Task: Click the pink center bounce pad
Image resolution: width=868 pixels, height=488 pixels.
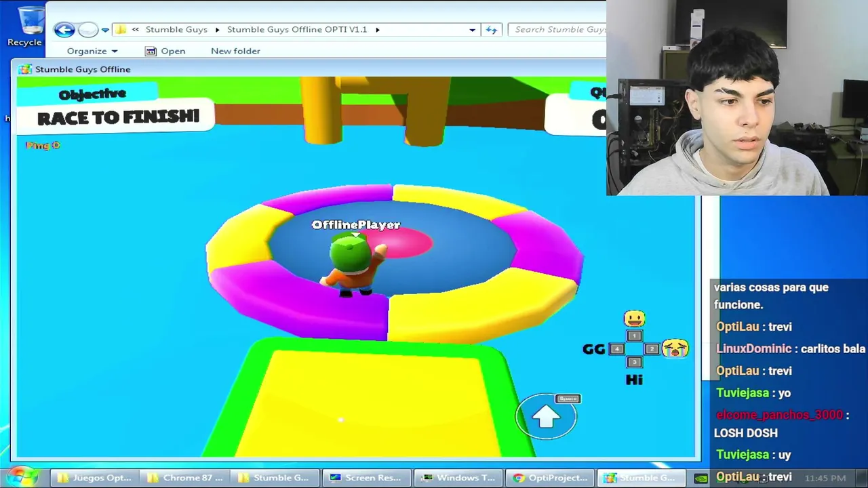Action: 400,243
